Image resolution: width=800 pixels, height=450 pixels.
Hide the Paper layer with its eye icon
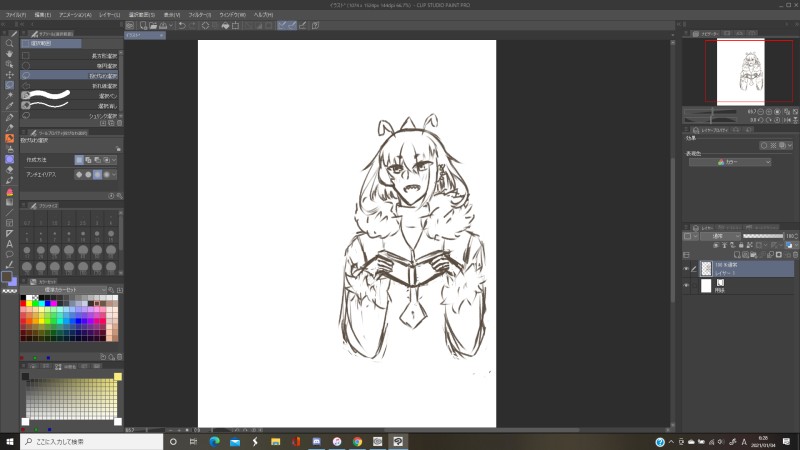click(x=686, y=285)
